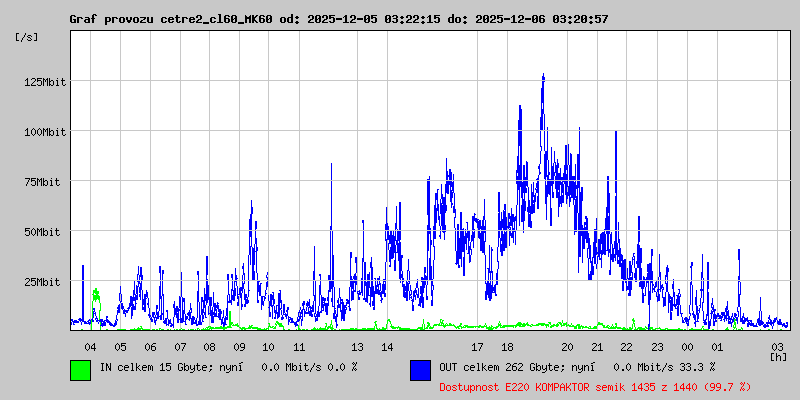Click the 14 hour marker on x-axis
This screenshot has height=400, width=800.
click(387, 346)
